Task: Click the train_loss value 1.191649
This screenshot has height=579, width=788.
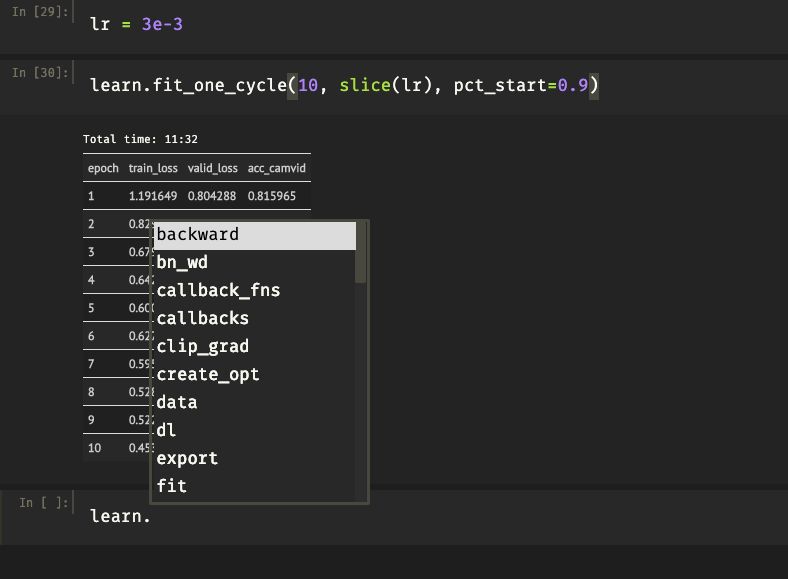Action: [x=153, y=196]
